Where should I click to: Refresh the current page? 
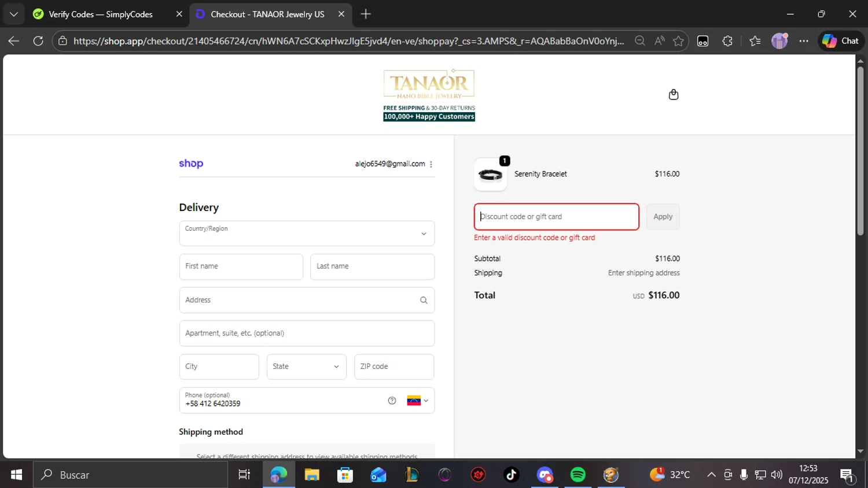click(x=38, y=41)
